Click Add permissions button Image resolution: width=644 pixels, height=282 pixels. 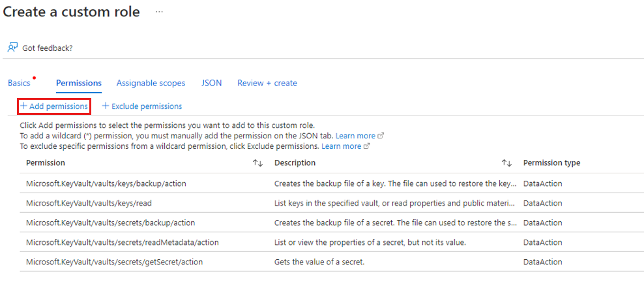(54, 106)
